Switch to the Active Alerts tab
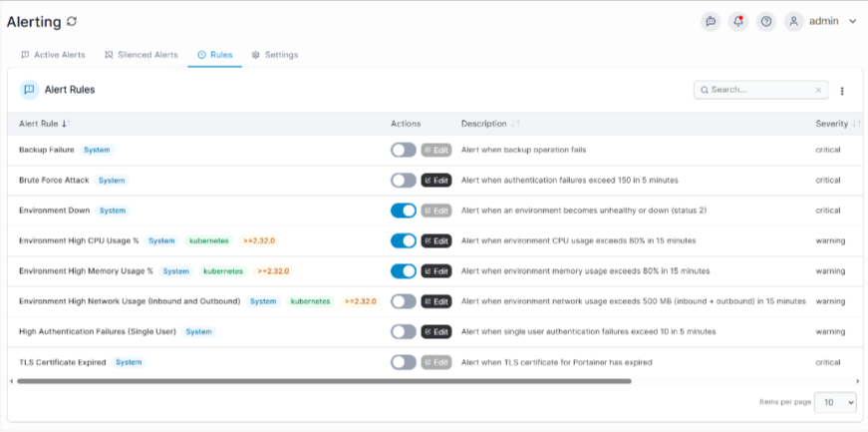Screen dimensions: 868x432 [53, 55]
